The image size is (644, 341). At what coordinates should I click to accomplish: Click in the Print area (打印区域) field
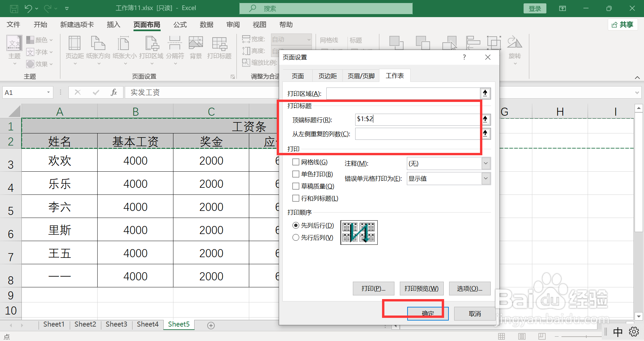[403, 93]
